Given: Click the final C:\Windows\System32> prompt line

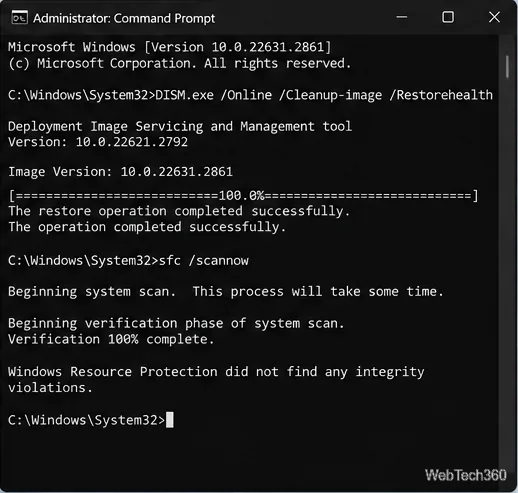Looking at the screenshot, I should [91, 420].
